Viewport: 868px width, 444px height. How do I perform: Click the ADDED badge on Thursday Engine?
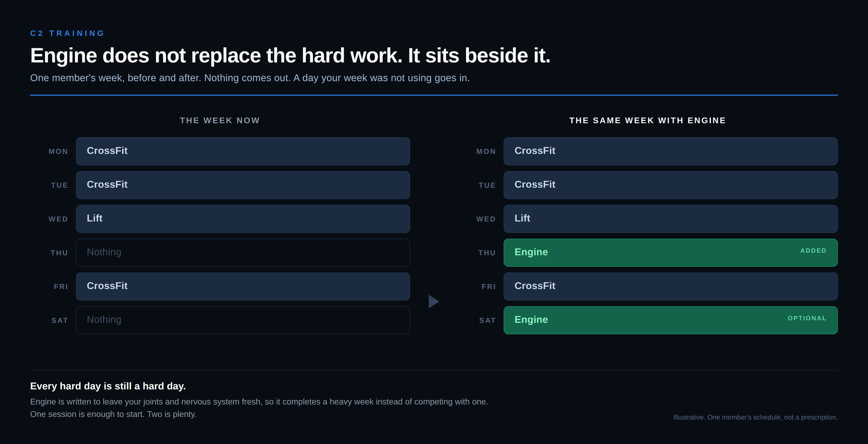pyautogui.click(x=813, y=250)
